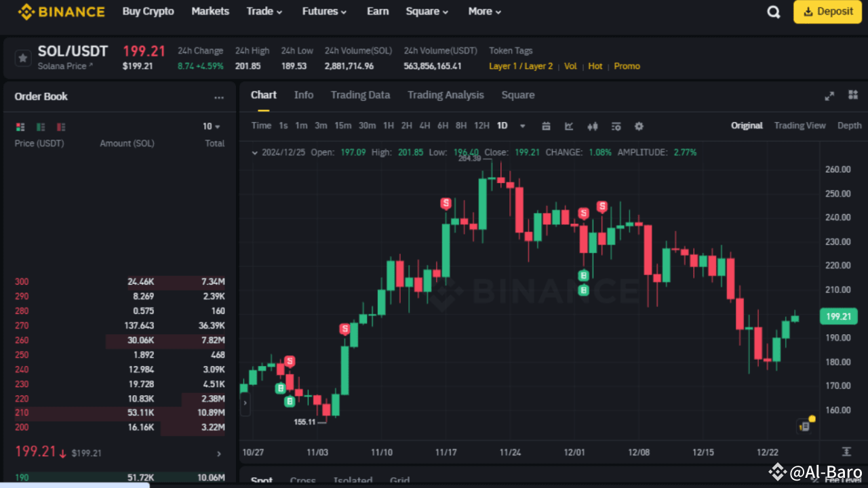Switch to Original chart view
The height and width of the screenshot is (488, 868).
tap(747, 125)
